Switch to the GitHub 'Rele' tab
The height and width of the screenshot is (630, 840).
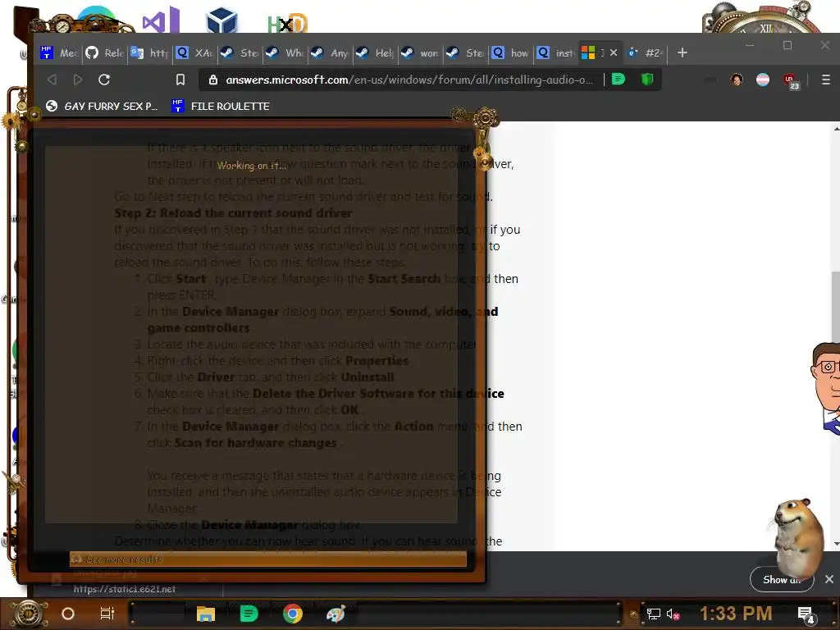(x=104, y=52)
